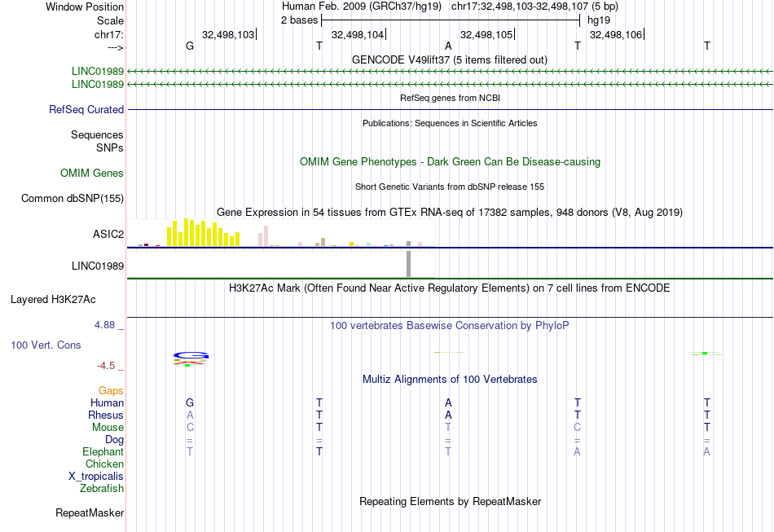
Task: Click the OMIM Genes track label
Action: 92,174
